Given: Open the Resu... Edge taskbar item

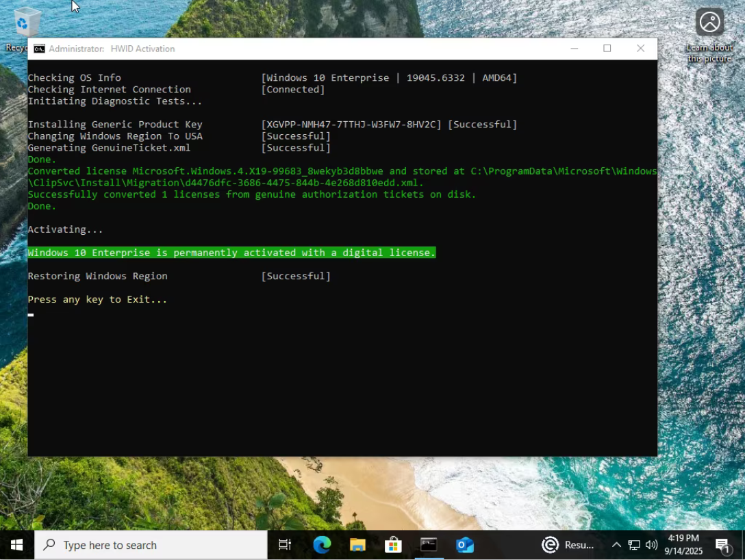Looking at the screenshot, I should 568,545.
